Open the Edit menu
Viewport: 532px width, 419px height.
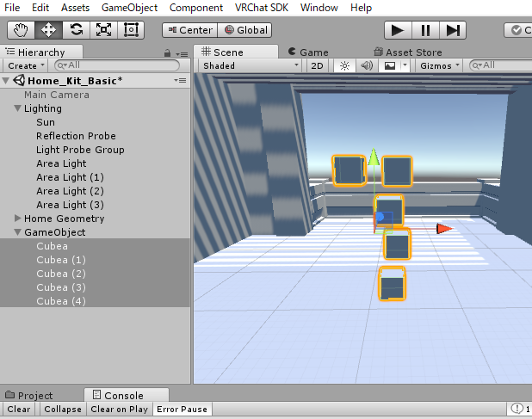point(40,8)
